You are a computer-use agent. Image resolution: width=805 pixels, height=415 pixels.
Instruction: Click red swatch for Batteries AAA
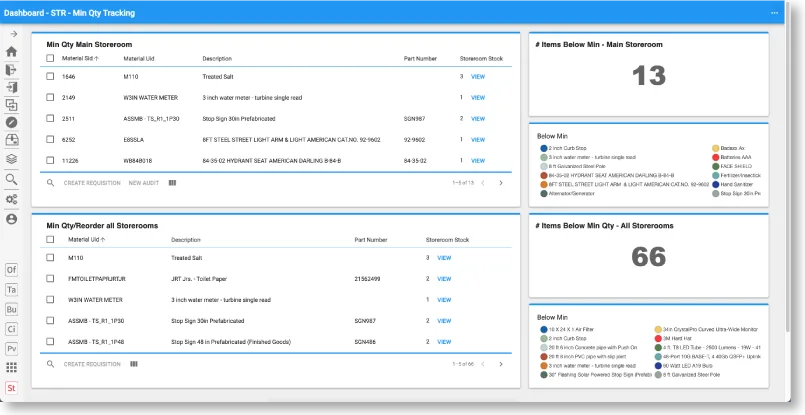pyautogui.click(x=716, y=157)
